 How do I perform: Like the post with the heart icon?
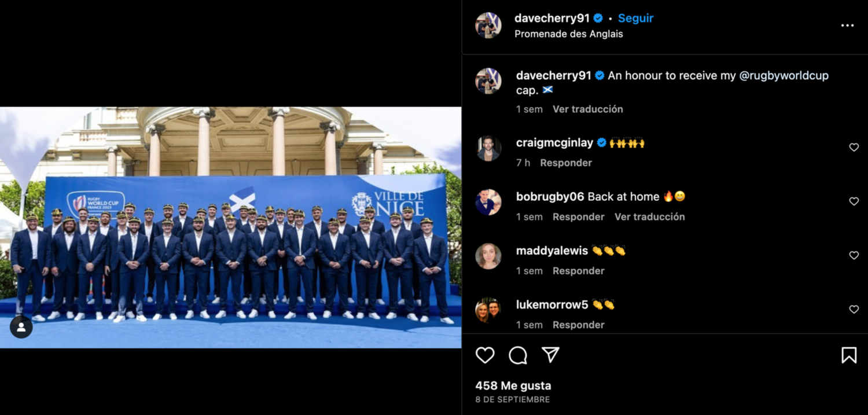click(x=485, y=355)
